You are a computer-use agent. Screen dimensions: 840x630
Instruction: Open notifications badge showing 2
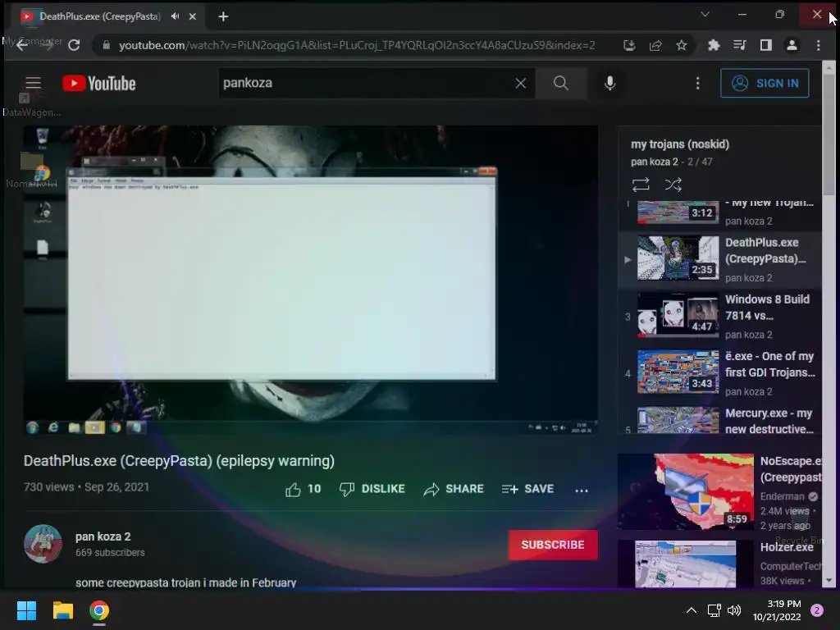(817, 610)
